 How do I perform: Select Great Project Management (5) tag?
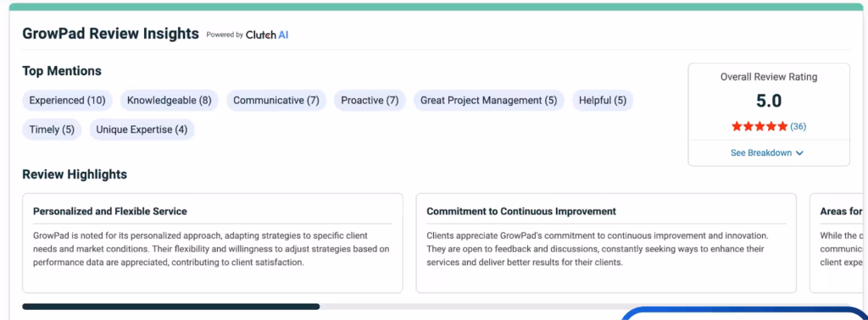pos(489,101)
